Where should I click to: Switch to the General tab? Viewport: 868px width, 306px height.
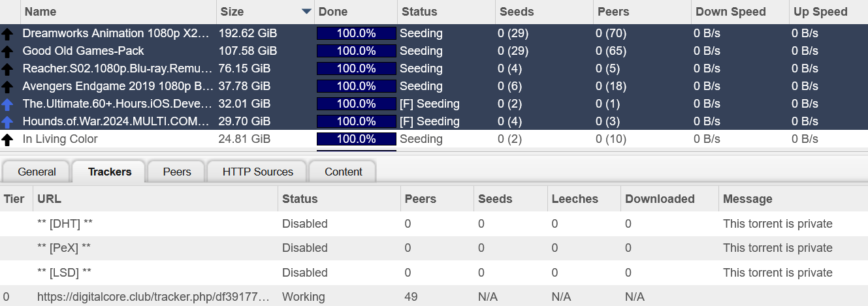[37, 172]
